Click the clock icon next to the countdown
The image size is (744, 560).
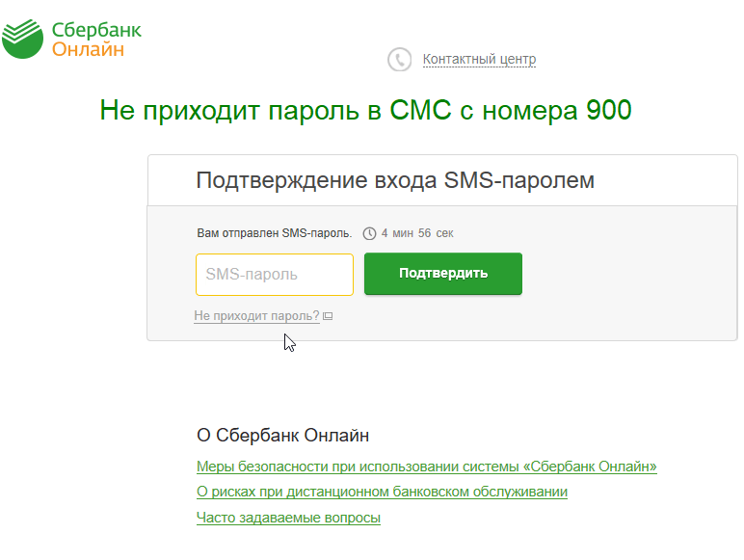click(369, 233)
